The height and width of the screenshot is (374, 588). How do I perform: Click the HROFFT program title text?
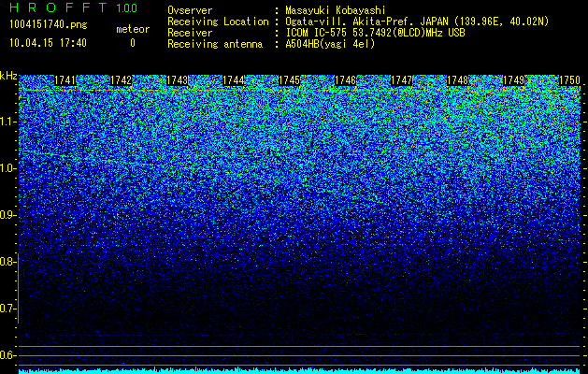pyautogui.click(x=58, y=7)
